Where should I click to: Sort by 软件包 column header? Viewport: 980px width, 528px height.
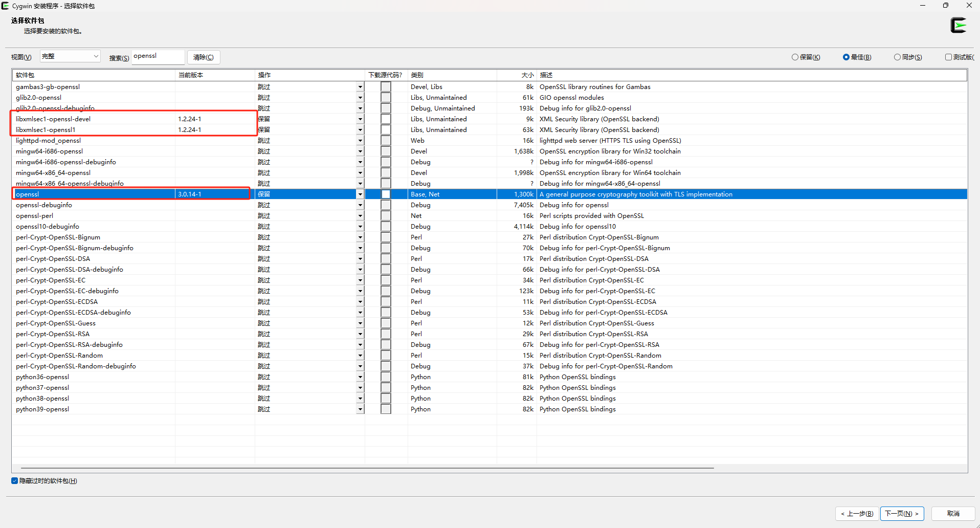click(x=94, y=75)
